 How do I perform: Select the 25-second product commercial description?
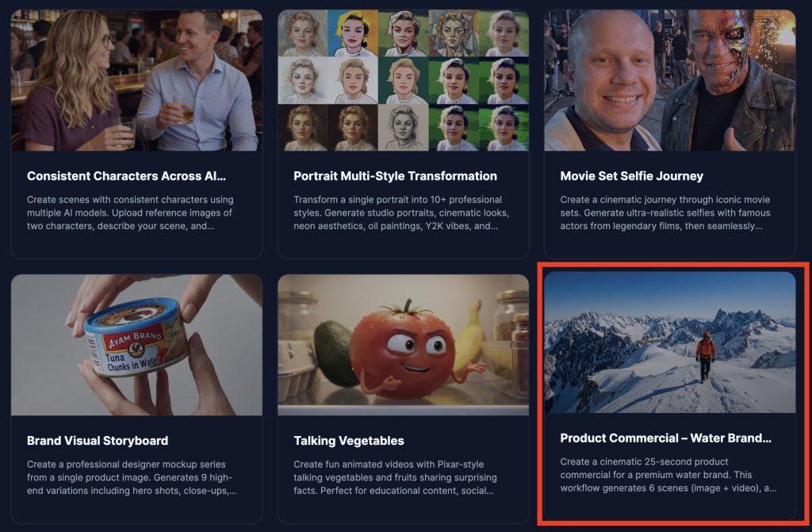(668, 475)
